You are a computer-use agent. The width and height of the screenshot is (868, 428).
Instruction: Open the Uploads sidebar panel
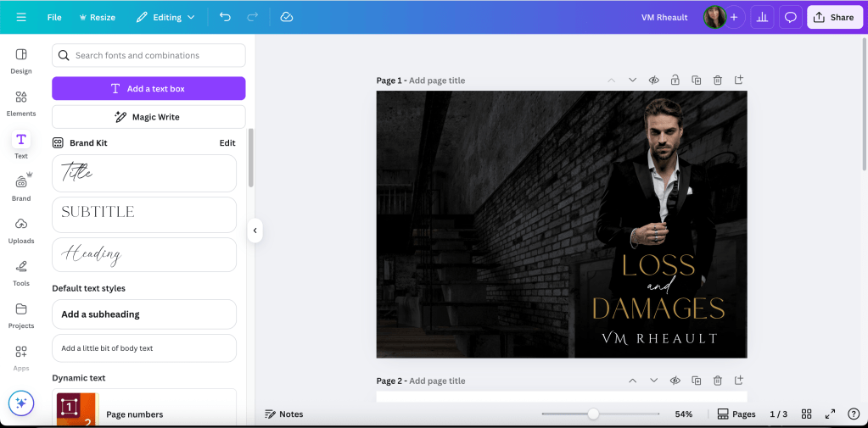click(x=21, y=230)
